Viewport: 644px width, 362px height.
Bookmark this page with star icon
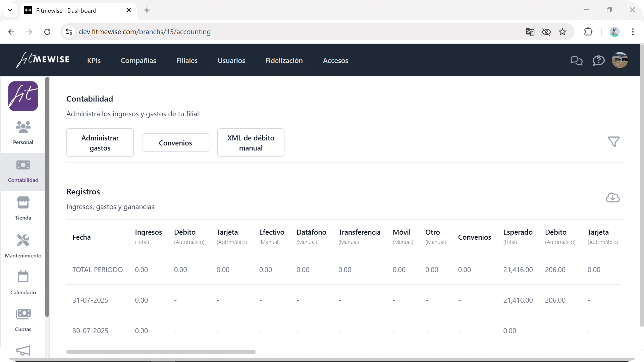pos(562,32)
